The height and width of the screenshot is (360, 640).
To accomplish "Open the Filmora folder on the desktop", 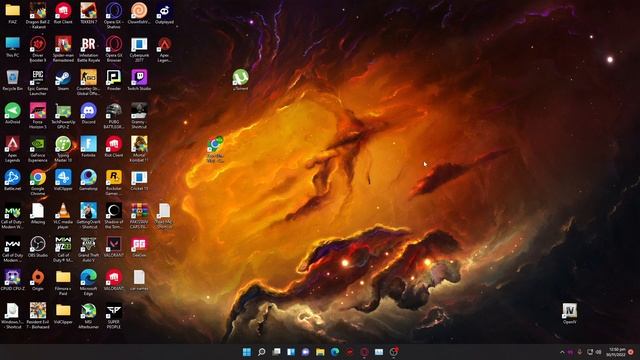I will pos(63,283).
